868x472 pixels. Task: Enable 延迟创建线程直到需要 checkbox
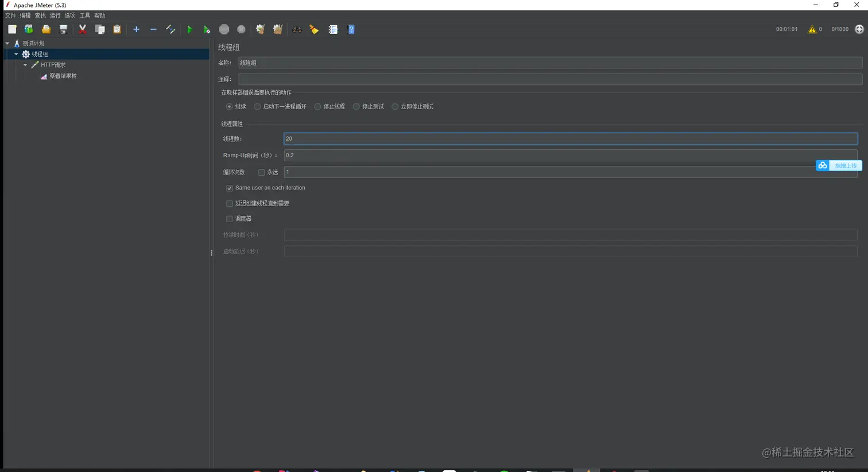click(230, 204)
